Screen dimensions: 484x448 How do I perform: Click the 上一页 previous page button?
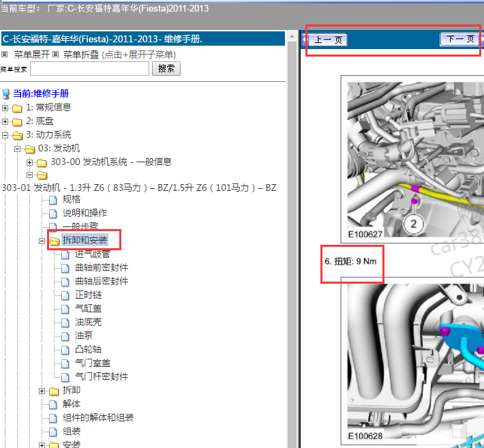tap(328, 40)
